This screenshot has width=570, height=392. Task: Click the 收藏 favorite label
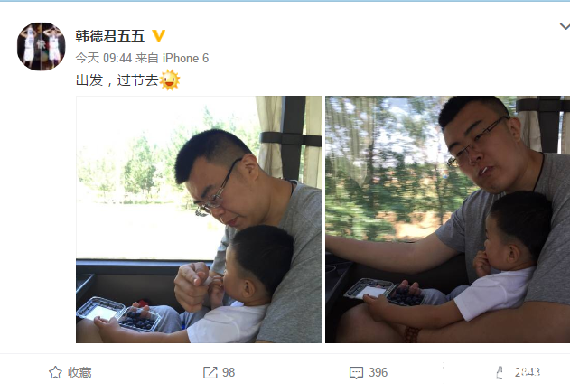pos(79,372)
